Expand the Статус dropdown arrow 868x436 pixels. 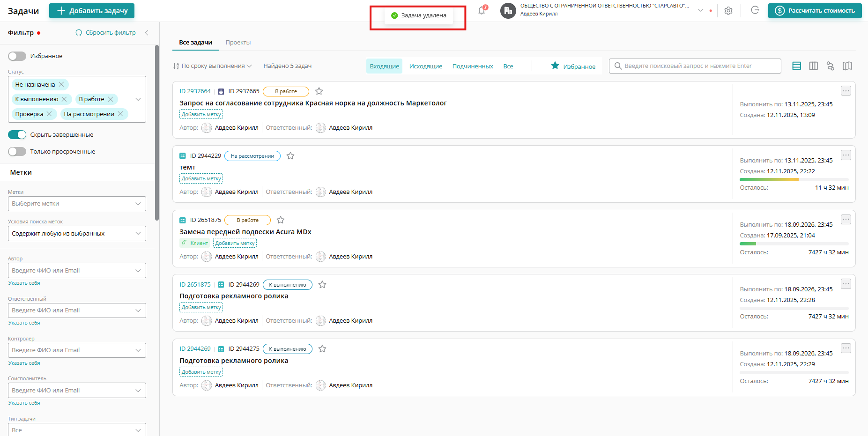138,99
